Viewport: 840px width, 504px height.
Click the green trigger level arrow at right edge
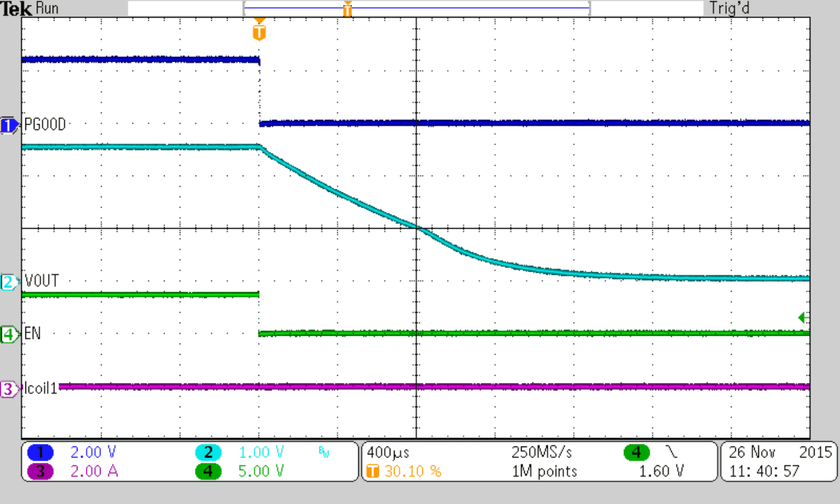coord(804,318)
